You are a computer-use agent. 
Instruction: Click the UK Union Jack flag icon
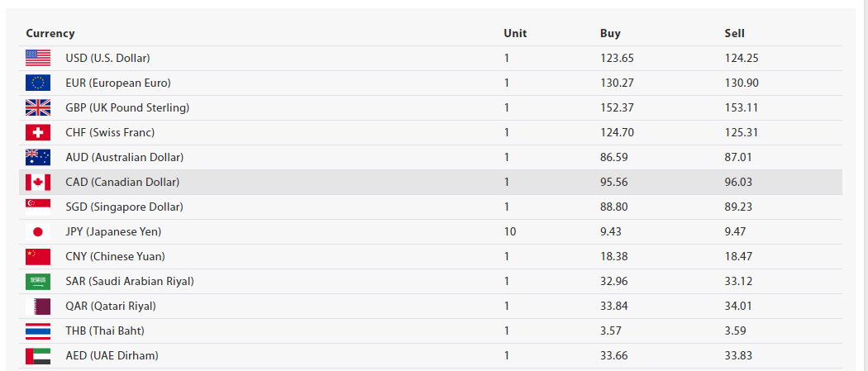38,107
